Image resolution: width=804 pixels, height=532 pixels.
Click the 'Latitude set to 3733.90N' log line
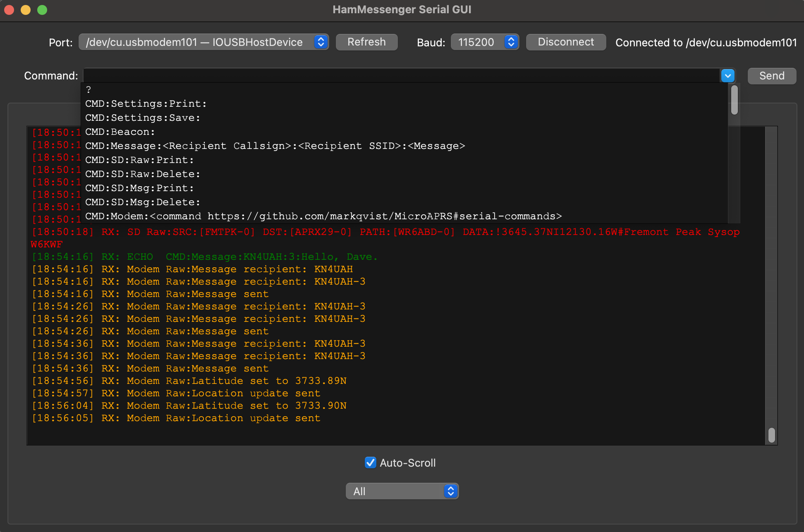point(189,406)
